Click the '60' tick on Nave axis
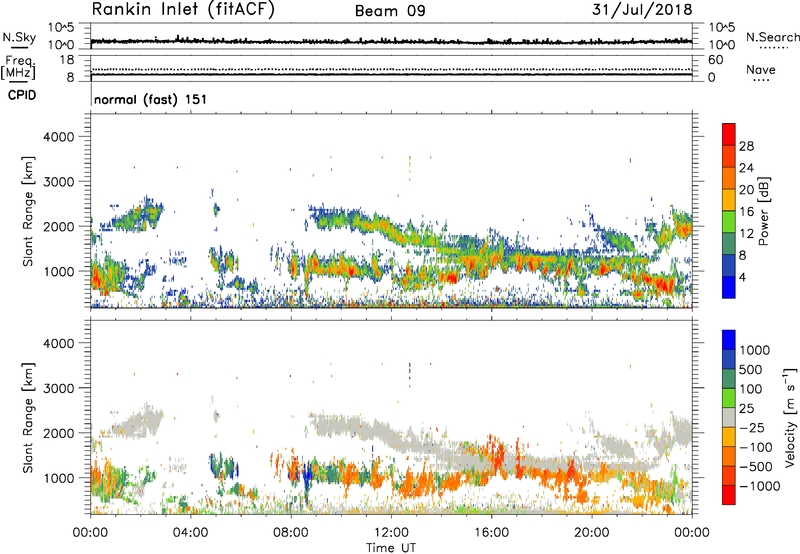800x554 pixels. pos(715,60)
